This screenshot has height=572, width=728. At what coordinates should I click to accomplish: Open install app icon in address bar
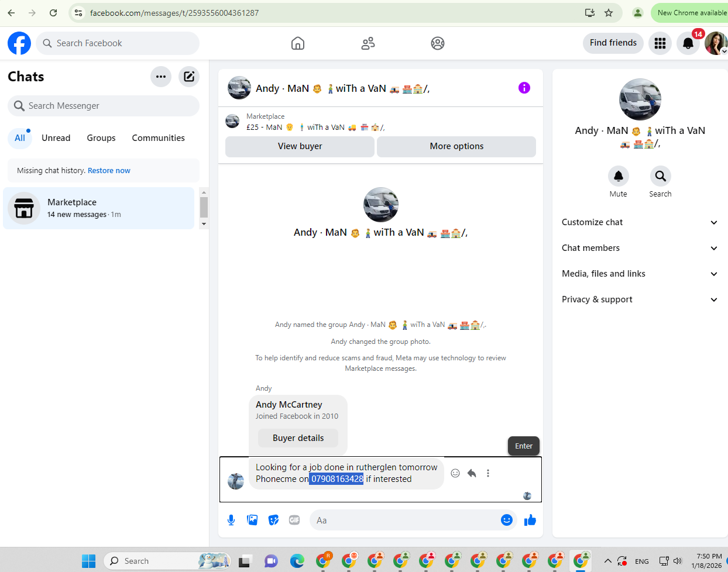coord(590,13)
